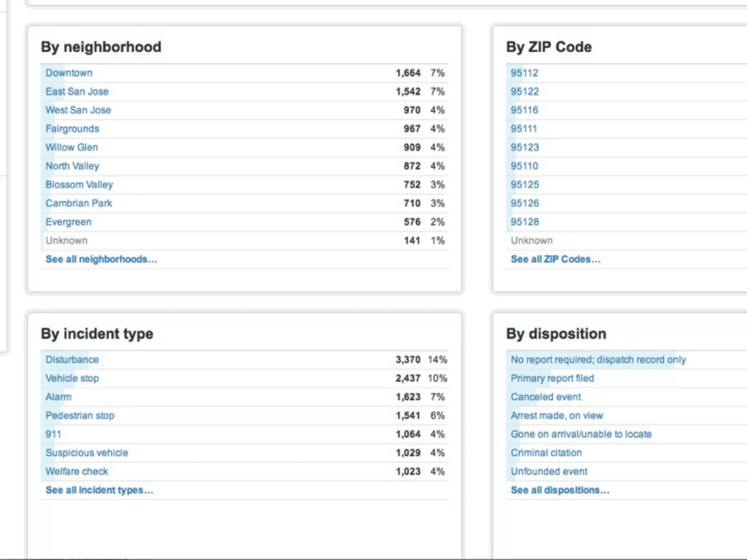Click the Evergreen neighborhood link
The width and height of the screenshot is (747, 560).
point(69,222)
